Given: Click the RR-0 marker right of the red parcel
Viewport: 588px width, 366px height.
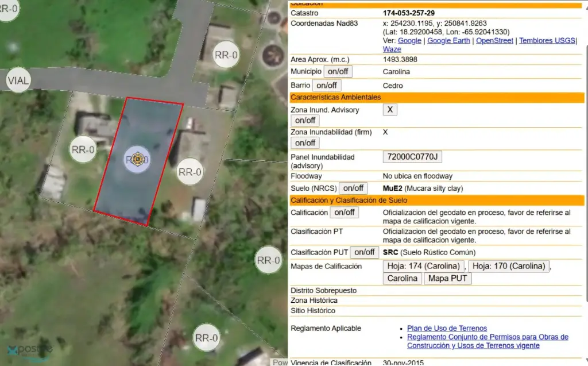Looking at the screenshot, I should pyautogui.click(x=190, y=171).
